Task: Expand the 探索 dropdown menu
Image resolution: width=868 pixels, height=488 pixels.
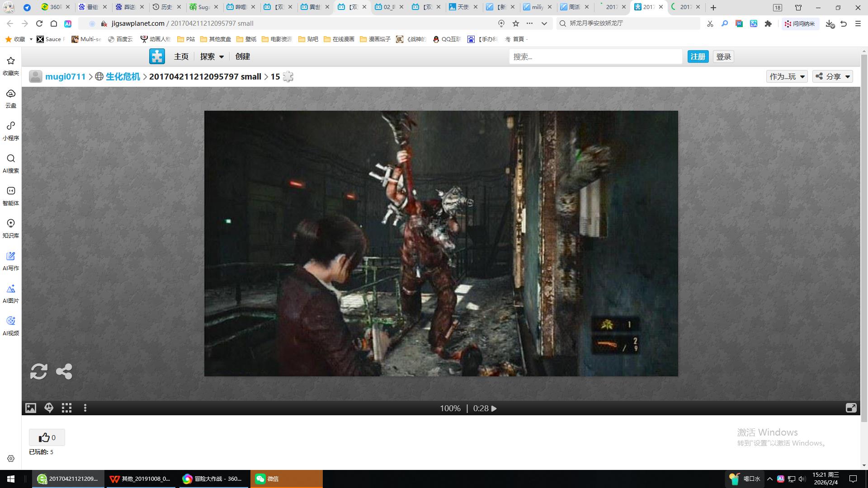Action: (x=212, y=56)
